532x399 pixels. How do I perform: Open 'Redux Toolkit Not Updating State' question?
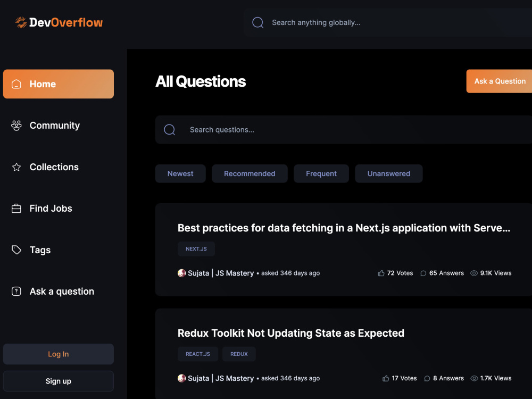[x=291, y=333]
